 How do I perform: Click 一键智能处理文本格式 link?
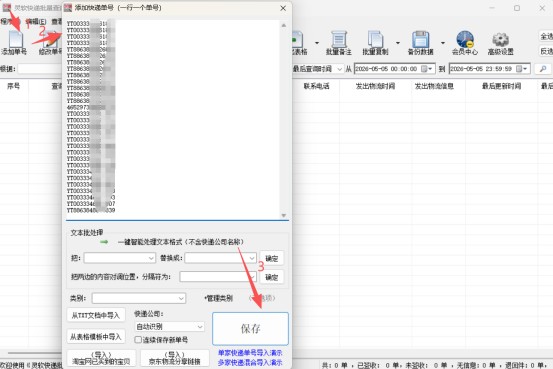[x=181, y=242]
